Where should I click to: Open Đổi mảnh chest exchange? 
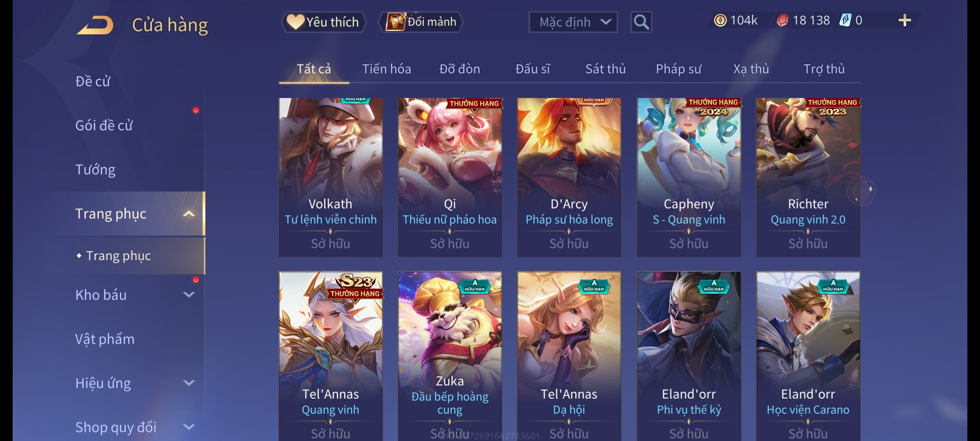coord(421,22)
